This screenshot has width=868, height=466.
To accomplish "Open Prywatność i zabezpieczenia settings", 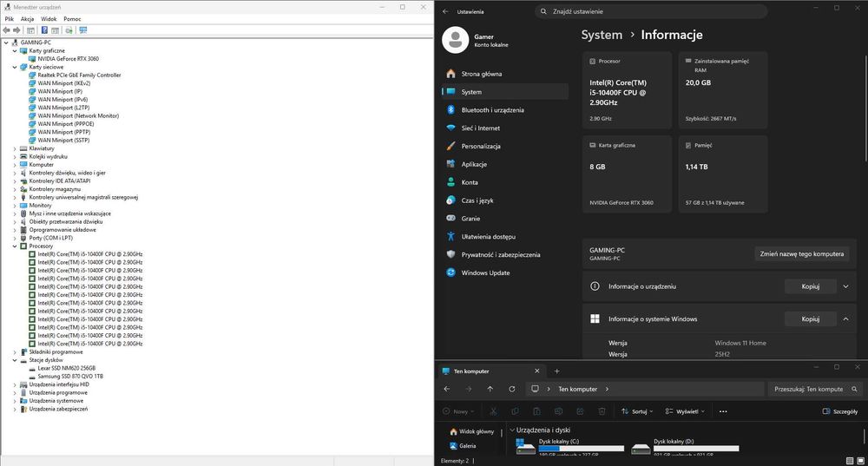I will [x=505, y=254].
